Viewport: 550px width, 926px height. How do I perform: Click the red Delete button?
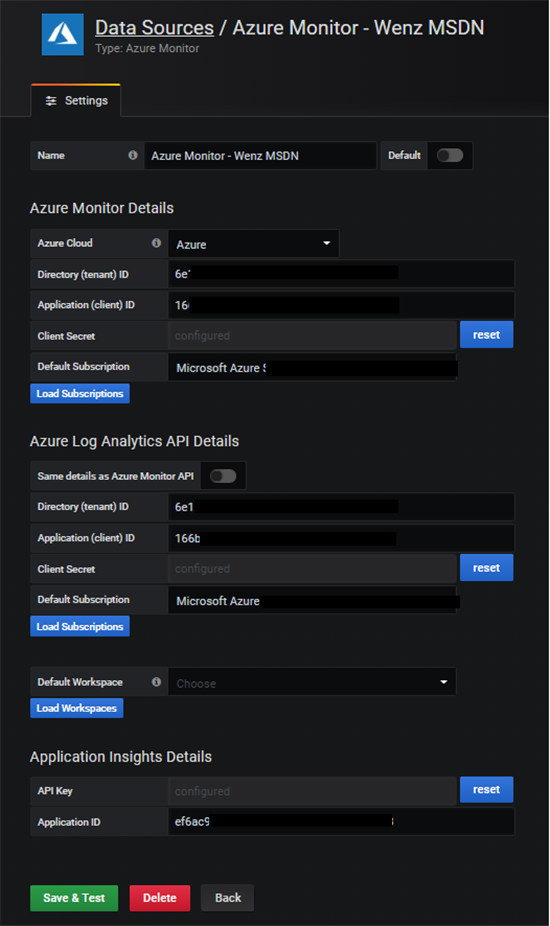coord(160,898)
